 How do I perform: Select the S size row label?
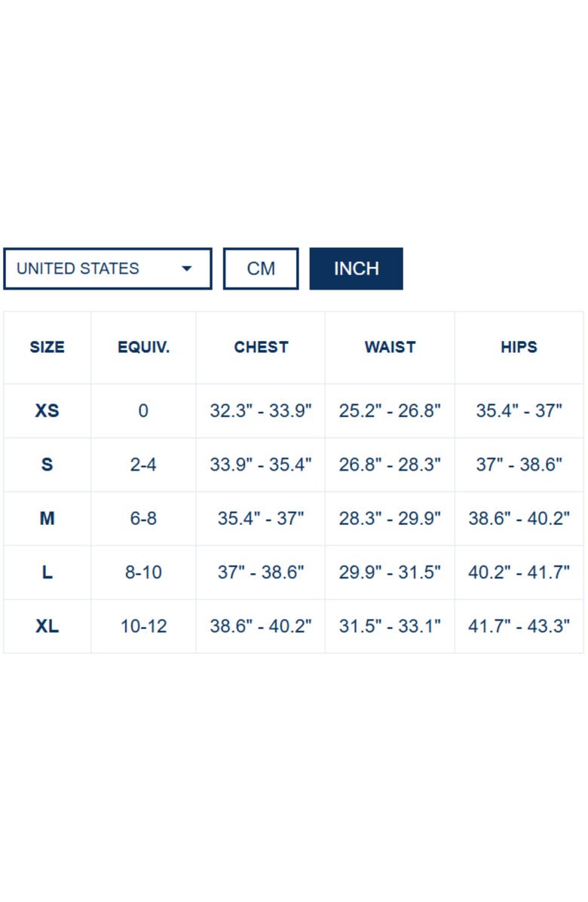coord(47,465)
